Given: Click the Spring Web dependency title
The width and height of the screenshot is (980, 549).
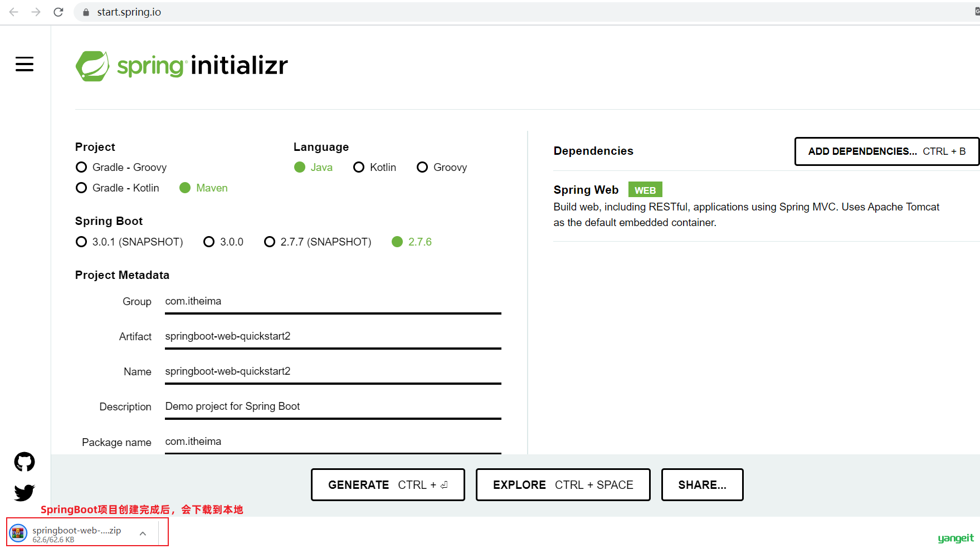Looking at the screenshot, I should pyautogui.click(x=586, y=190).
